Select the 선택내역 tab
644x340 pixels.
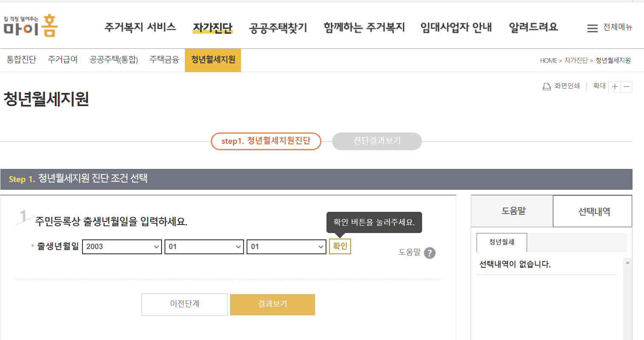tap(592, 211)
